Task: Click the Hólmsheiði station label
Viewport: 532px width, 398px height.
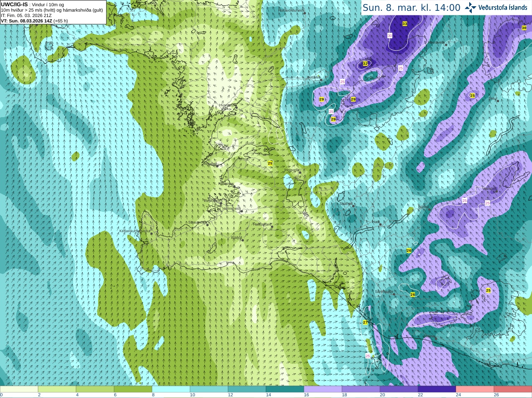Action: click(232, 209)
